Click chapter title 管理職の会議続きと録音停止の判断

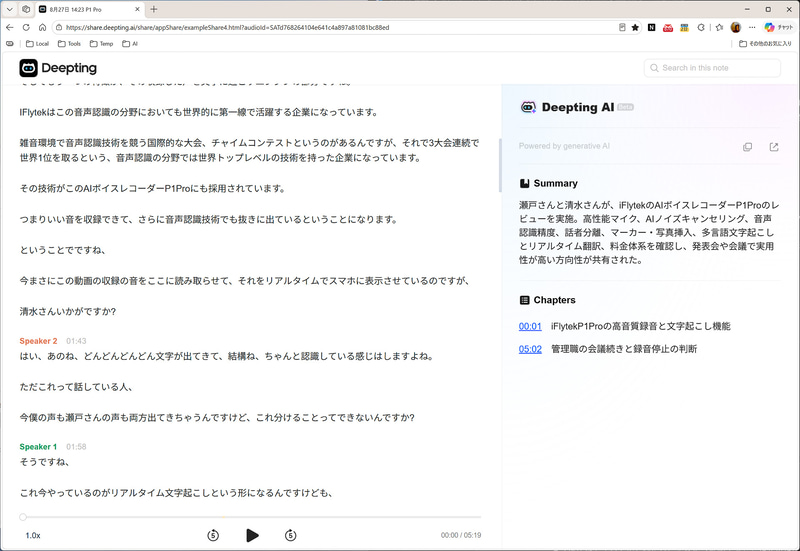(x=624, y=349)
